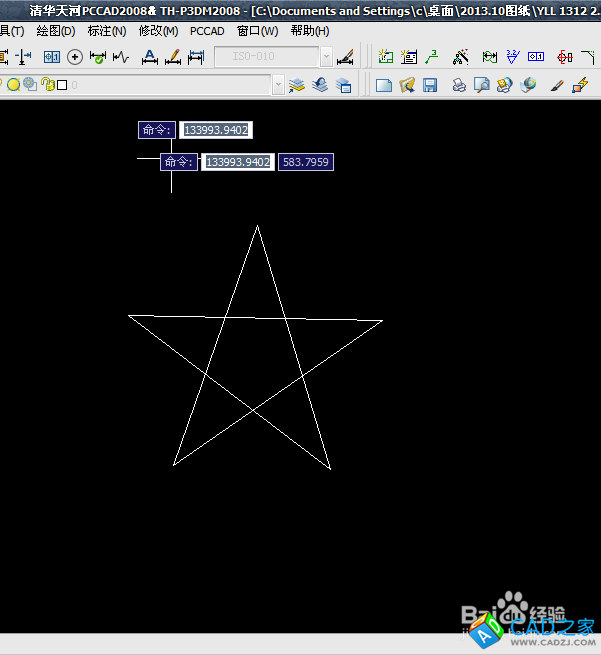Open the 绘图(D) draw menu
This screenshot has width=601, height=655.
point(55,31)
